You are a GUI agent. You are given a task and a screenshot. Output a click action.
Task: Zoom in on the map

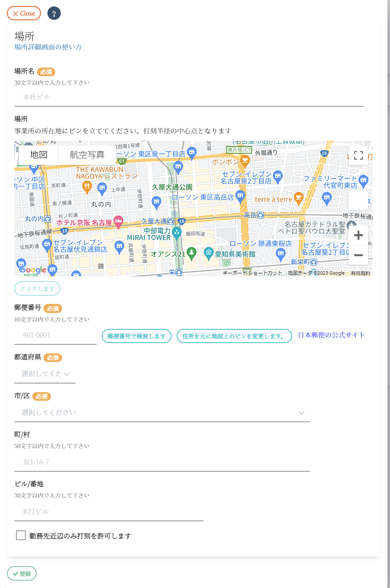pos(358,235)
